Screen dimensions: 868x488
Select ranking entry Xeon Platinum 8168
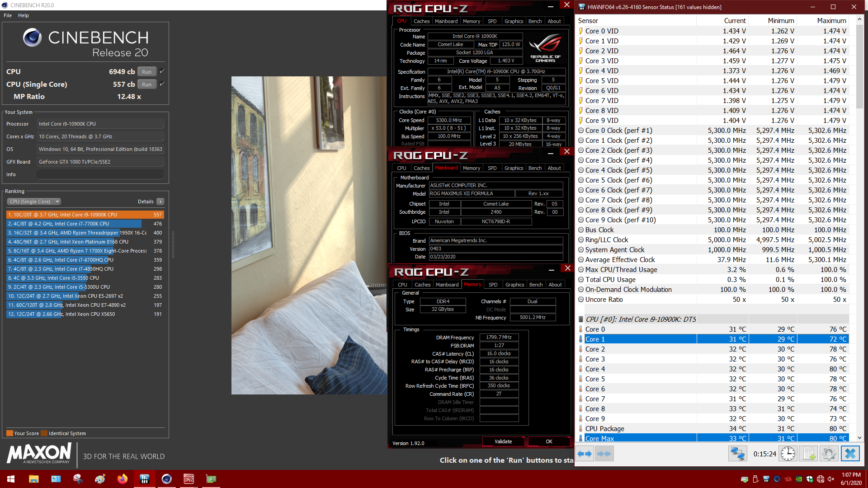(x=85, y=242)
